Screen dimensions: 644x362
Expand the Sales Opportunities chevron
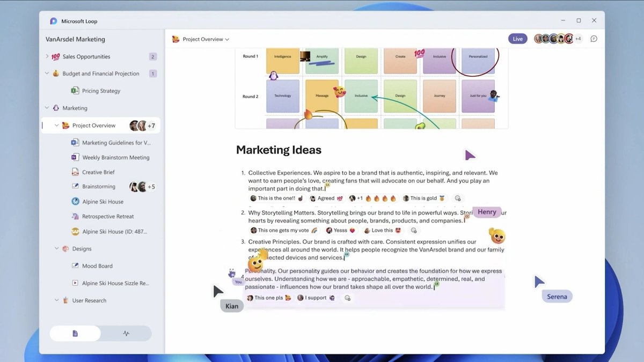47,56
